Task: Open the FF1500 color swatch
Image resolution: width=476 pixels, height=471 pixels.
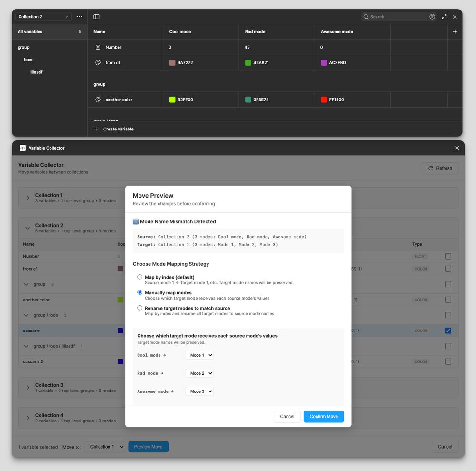Action: click(x=324, y=100)
